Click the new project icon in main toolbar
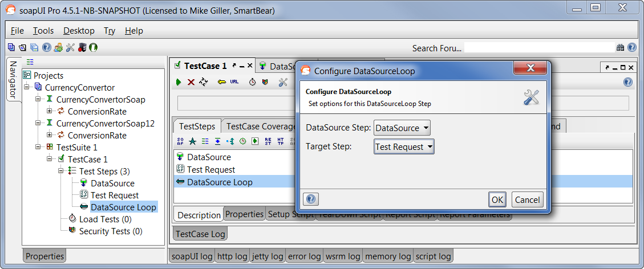This screenshot has height=269, width=644. 11,47
